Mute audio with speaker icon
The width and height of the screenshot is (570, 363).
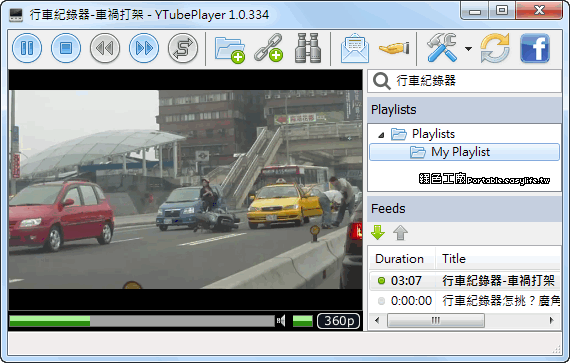pyautogui.click(x=281, y=321)
